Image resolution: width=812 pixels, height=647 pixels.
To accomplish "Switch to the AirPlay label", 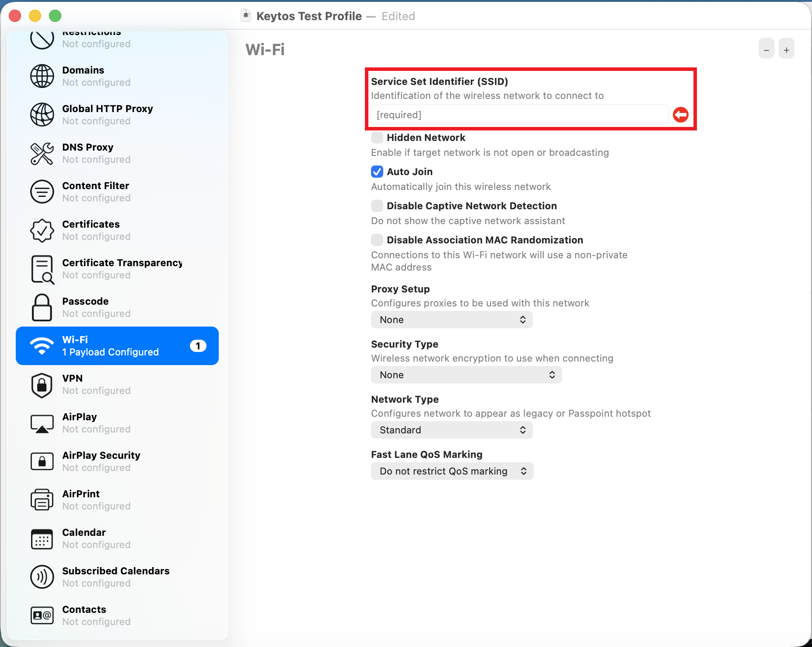I will coord(80,417).
